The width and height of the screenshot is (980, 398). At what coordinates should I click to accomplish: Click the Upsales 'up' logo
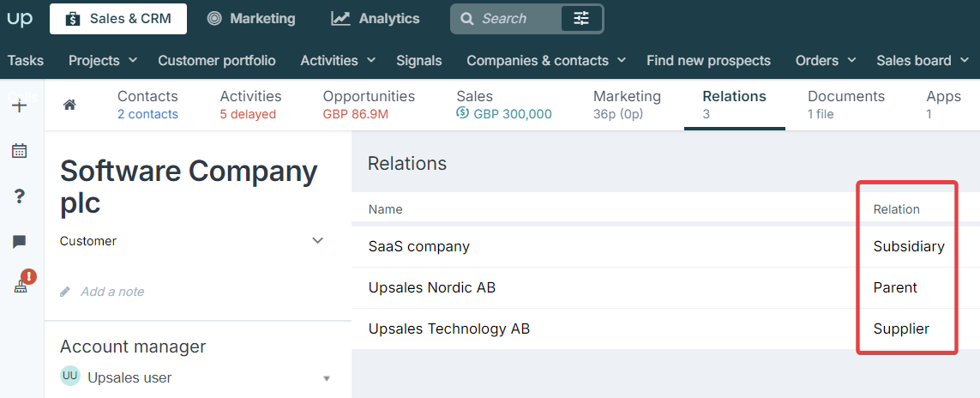pyautogui.click(x=20, y=19)
